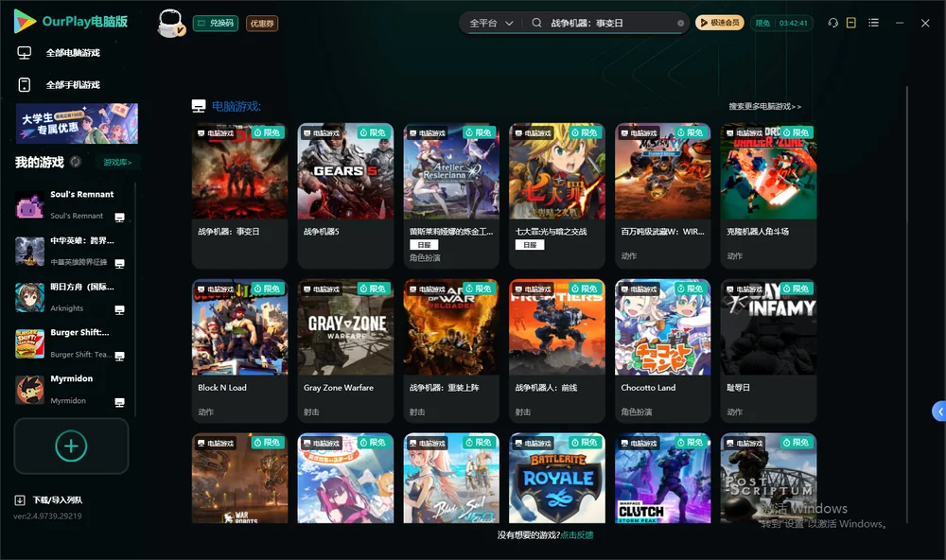946x560 pixels.
Task: Open the list menu icon in header
Action: coord(873,23)
